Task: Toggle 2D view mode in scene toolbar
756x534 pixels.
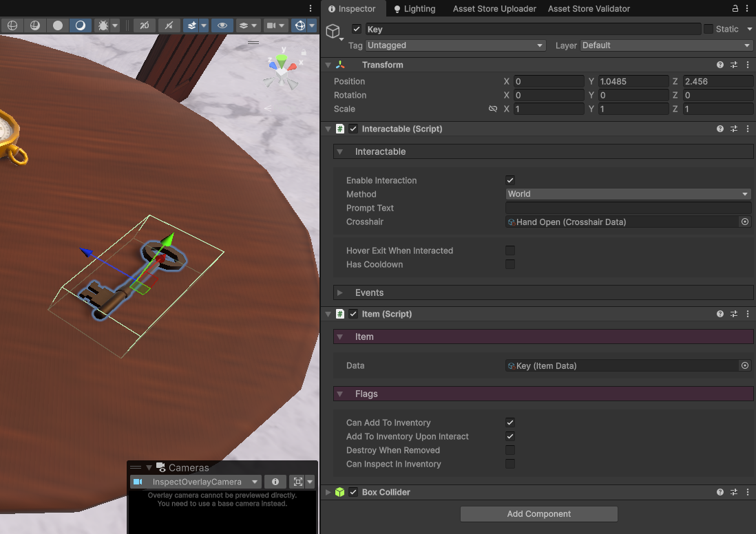Action: coord(144,25)
